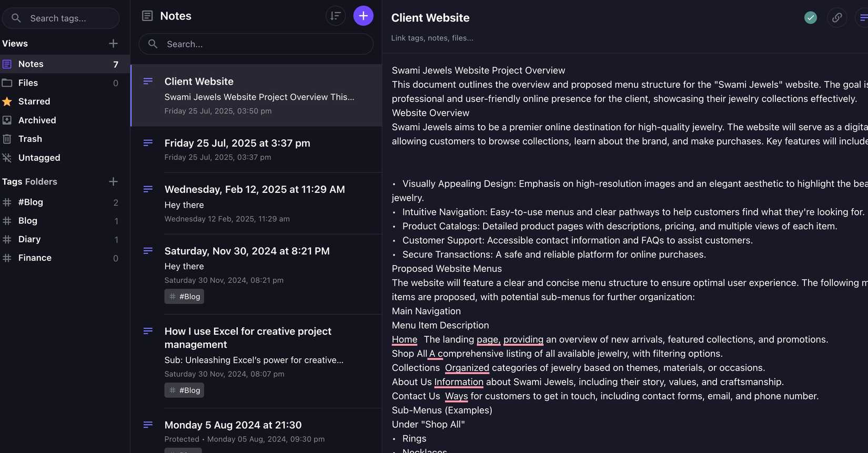Open the Wednesday, Feb 12, 2025 note

[x=255, y=190]
